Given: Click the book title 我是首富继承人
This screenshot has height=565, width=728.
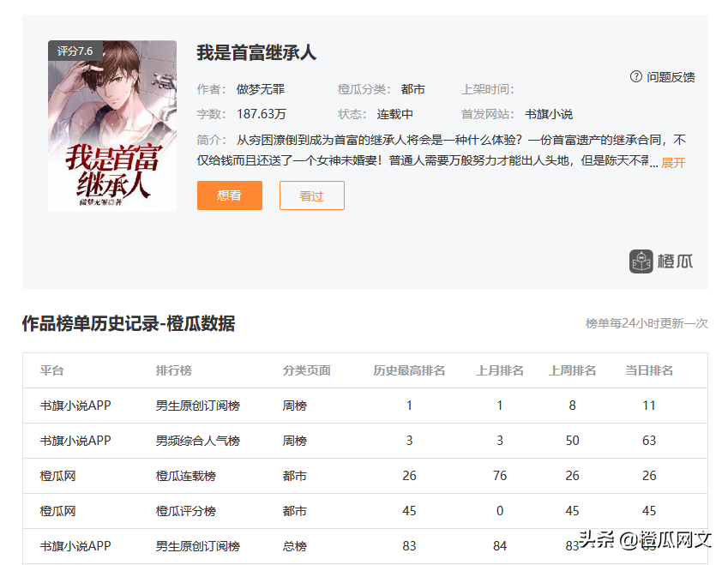Looking at the screenshot, I should point(256,52).
